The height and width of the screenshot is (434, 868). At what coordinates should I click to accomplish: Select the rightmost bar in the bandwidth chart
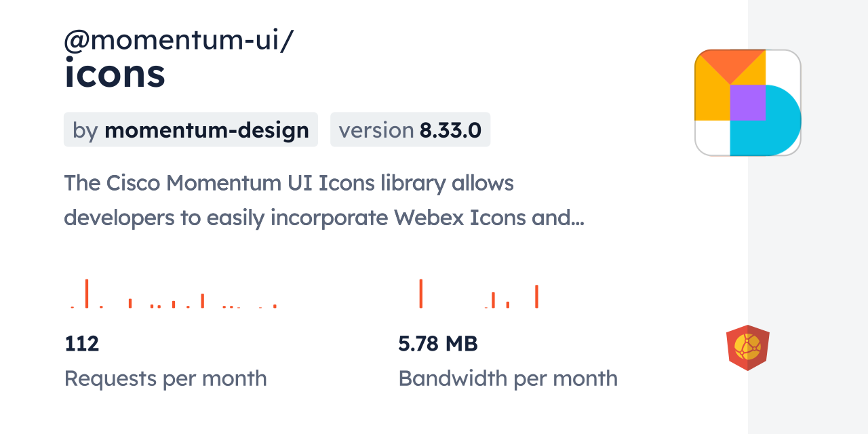coord(536,296)
